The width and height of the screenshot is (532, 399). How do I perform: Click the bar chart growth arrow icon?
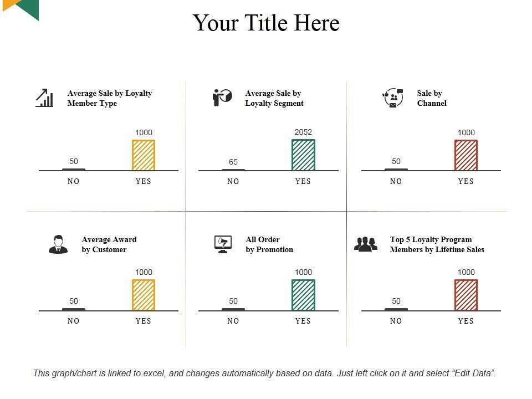pos(44,98)
